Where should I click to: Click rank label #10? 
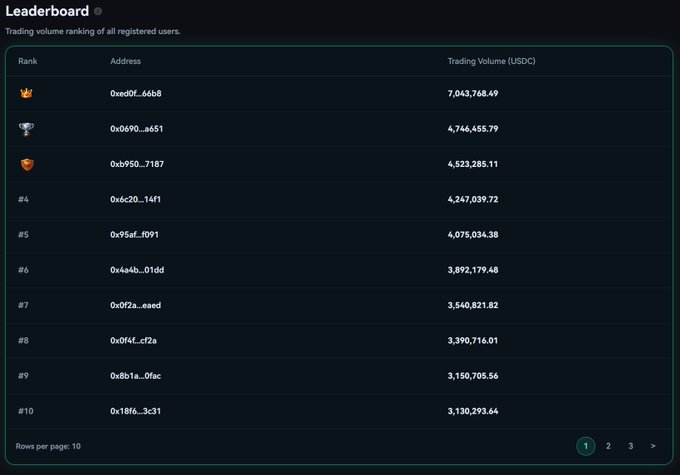26,411
